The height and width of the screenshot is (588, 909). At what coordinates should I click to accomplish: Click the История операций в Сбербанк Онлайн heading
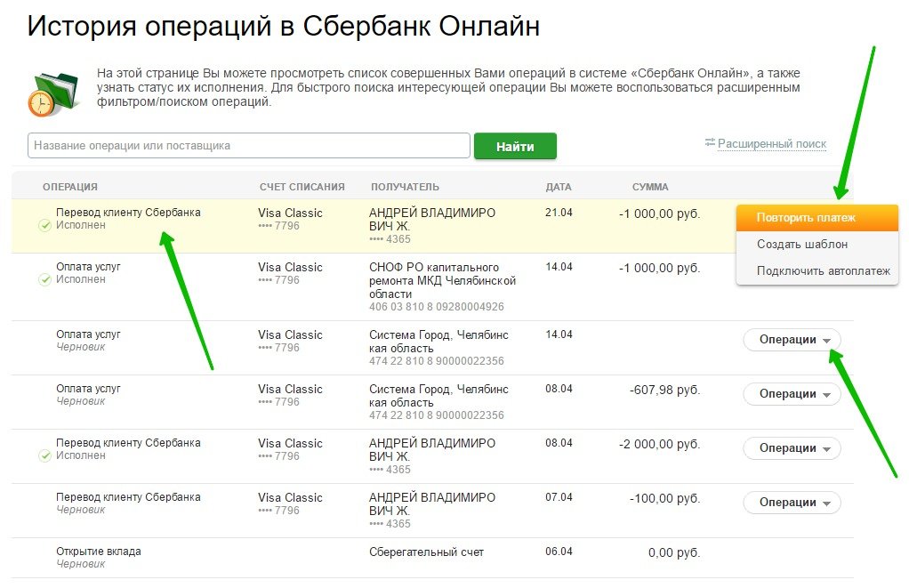(284, 26)
